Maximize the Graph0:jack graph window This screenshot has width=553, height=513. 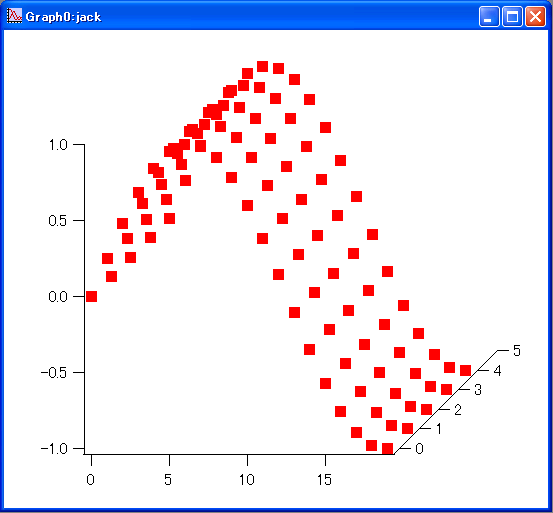(512, 16)
